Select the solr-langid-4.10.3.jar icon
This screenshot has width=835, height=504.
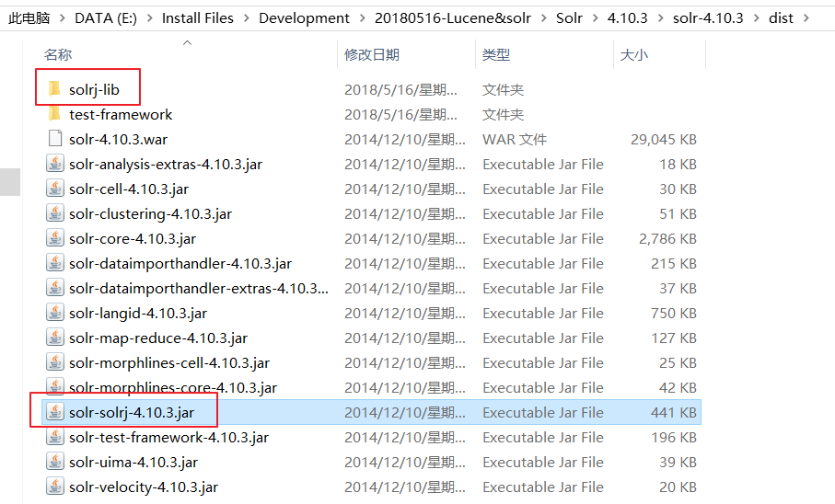[55, 313]
